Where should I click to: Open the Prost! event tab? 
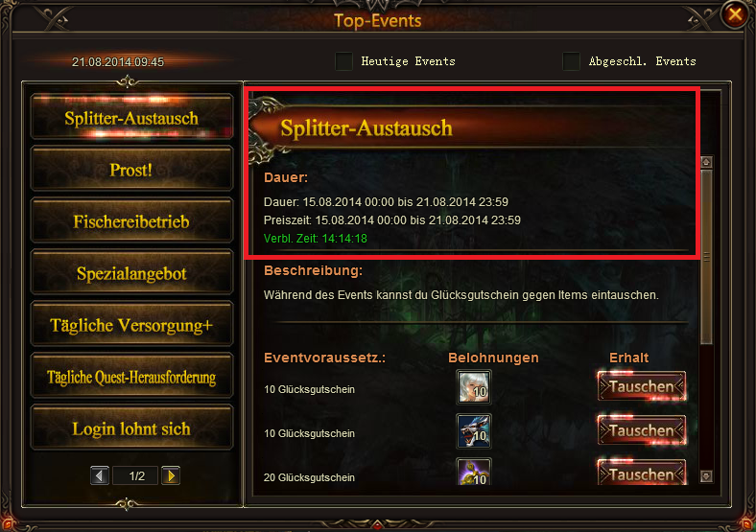(x=131, y=170)
